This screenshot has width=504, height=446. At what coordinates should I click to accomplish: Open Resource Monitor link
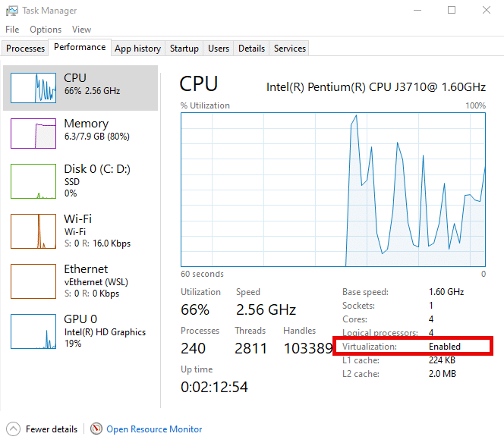point(154,429)
